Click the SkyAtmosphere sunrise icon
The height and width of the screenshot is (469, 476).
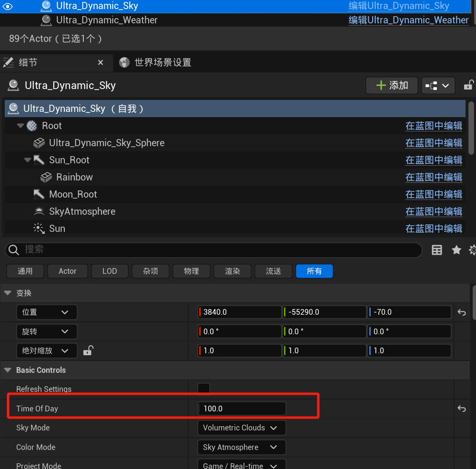pyautogui.click(x=39, y=211)
